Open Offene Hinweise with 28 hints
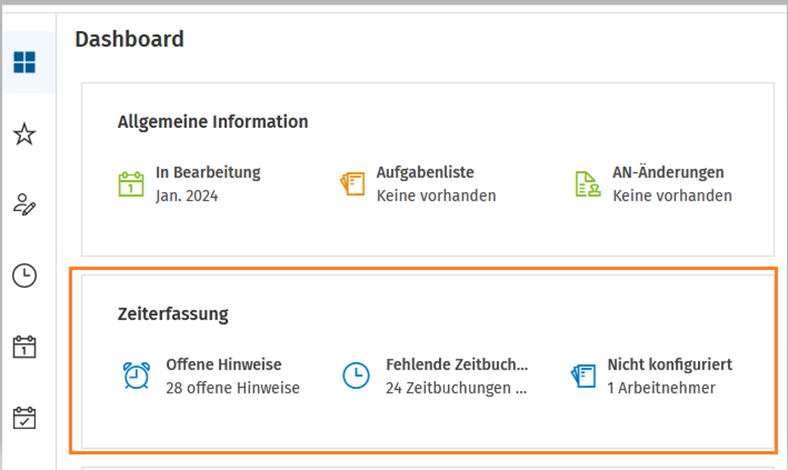The image size is (788, 470). (211, 376)
